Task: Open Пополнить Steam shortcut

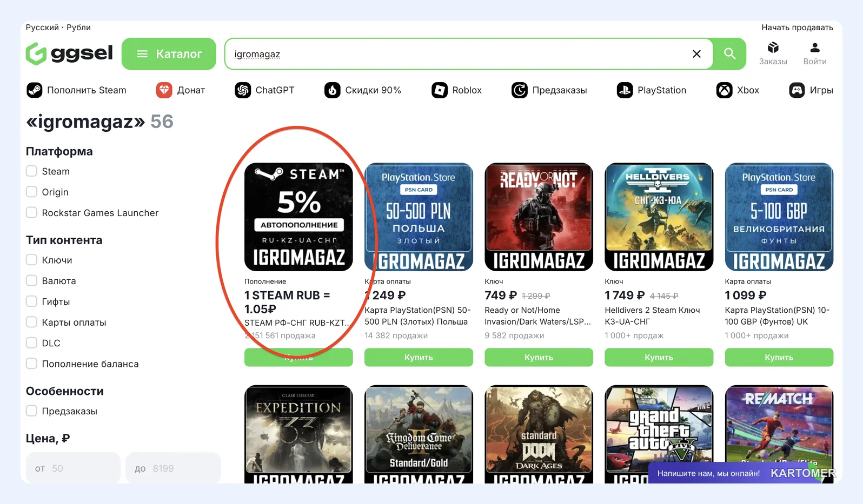Action: 76,90
